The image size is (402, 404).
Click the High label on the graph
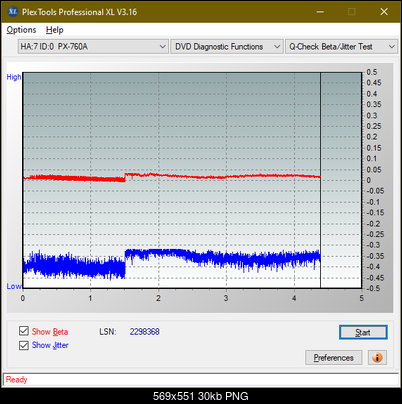[14, 77]
